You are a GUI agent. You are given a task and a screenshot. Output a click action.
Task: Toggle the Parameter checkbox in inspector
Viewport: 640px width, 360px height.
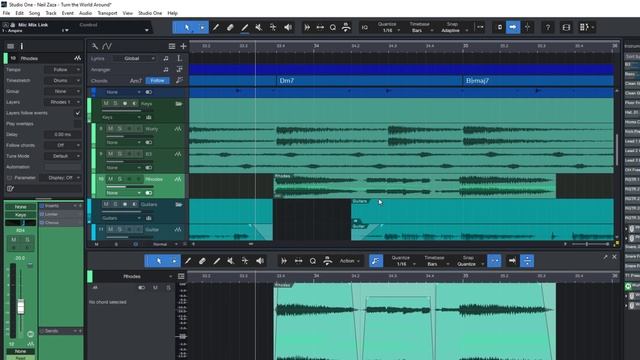click(x=9, y=178)
